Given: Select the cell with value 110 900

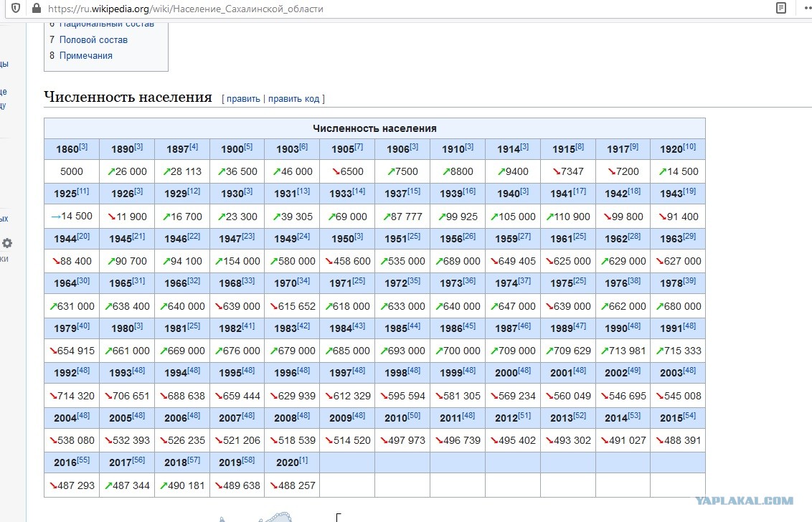Looking at the screenshot, I should pos(567,217).
